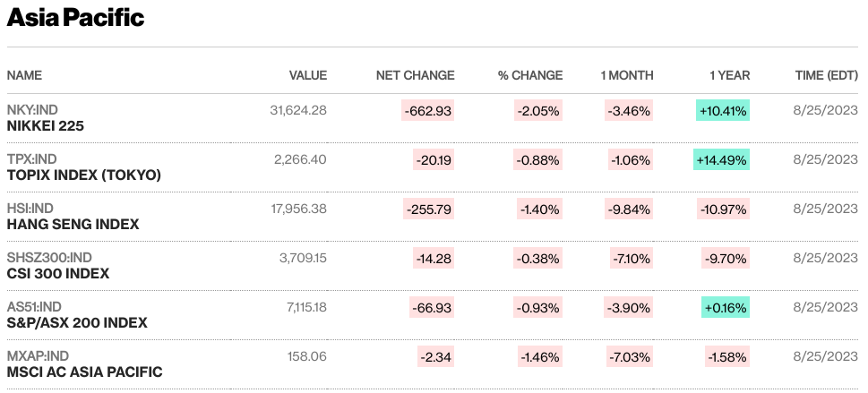Click the % CHANGE column header
This screenshot has width=868, height=393.
[530, 75]
